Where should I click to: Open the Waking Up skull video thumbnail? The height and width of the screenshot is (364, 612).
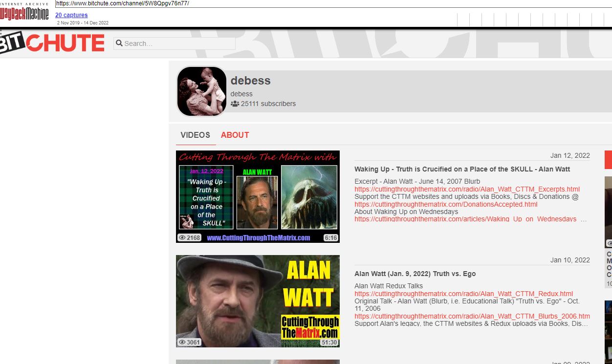pyautogui.click(x=258, y=196)
